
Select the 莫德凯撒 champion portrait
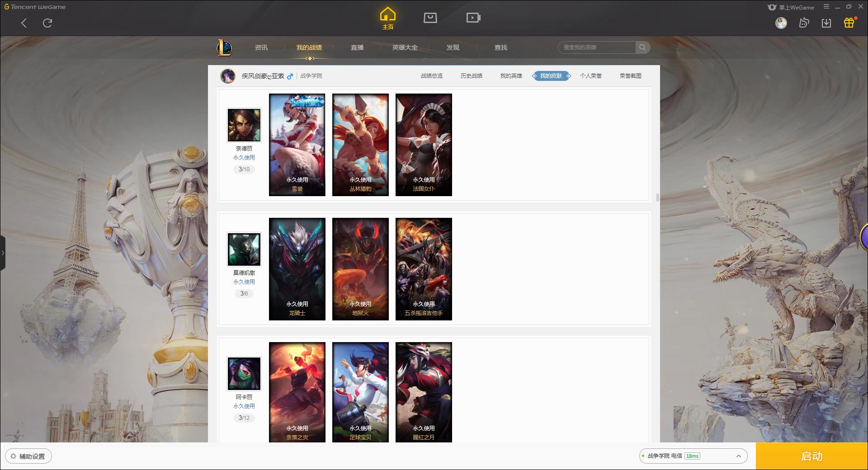pos(244,249)
